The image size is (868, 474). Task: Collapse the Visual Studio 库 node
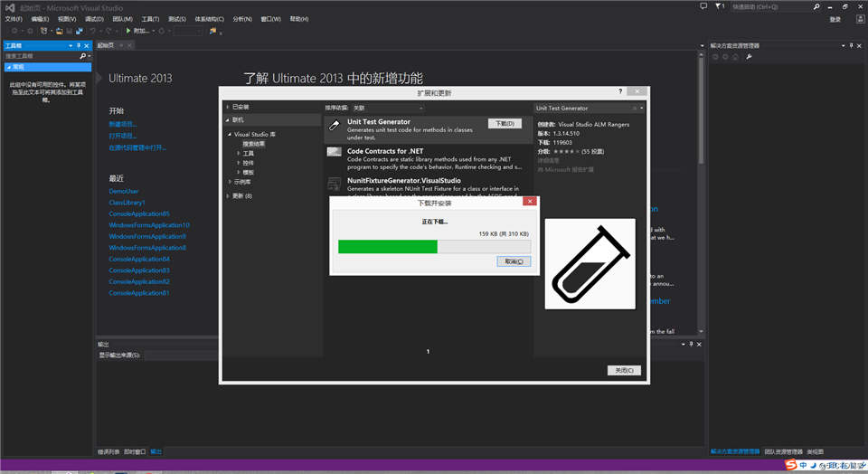[x=230, y=135]
